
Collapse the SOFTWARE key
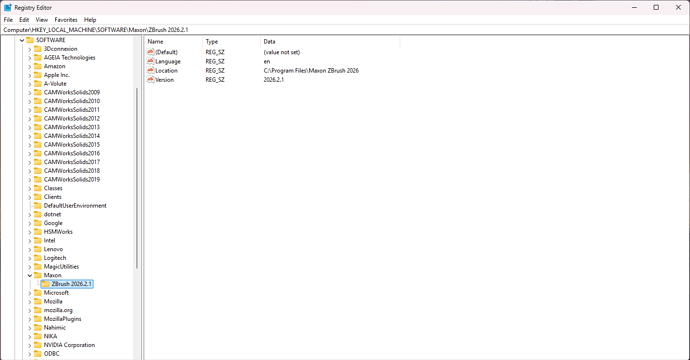pos(22,40)
